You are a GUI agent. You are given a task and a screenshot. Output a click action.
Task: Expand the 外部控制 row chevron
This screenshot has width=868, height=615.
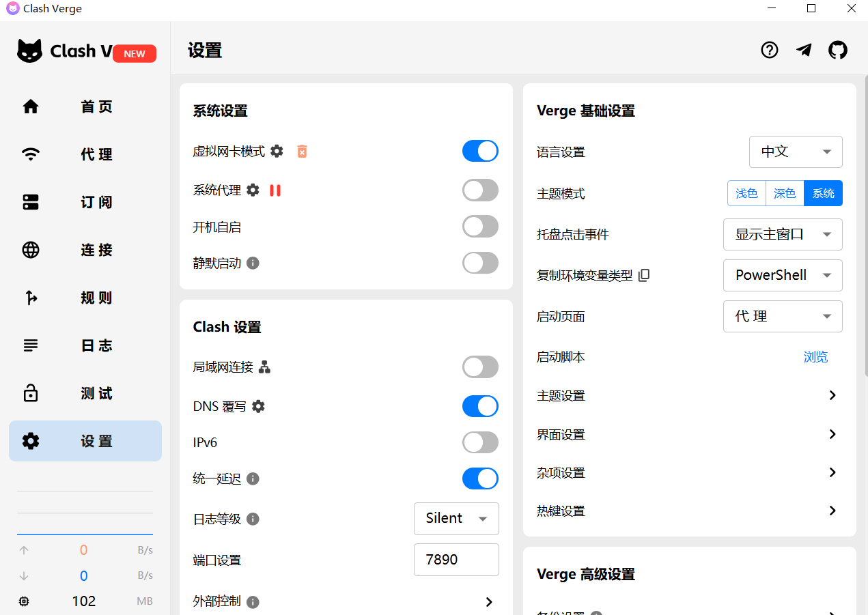point(489,601)
